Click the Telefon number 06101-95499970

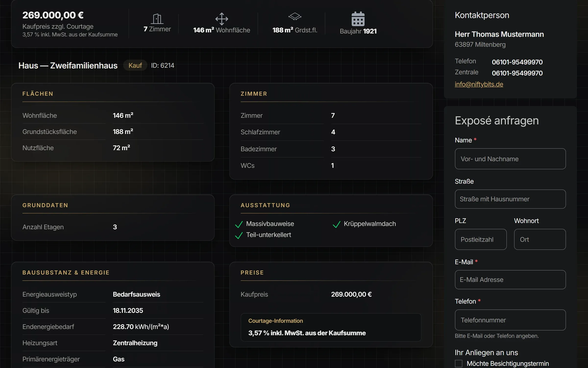pyautogui.click(x=517, y=62)
